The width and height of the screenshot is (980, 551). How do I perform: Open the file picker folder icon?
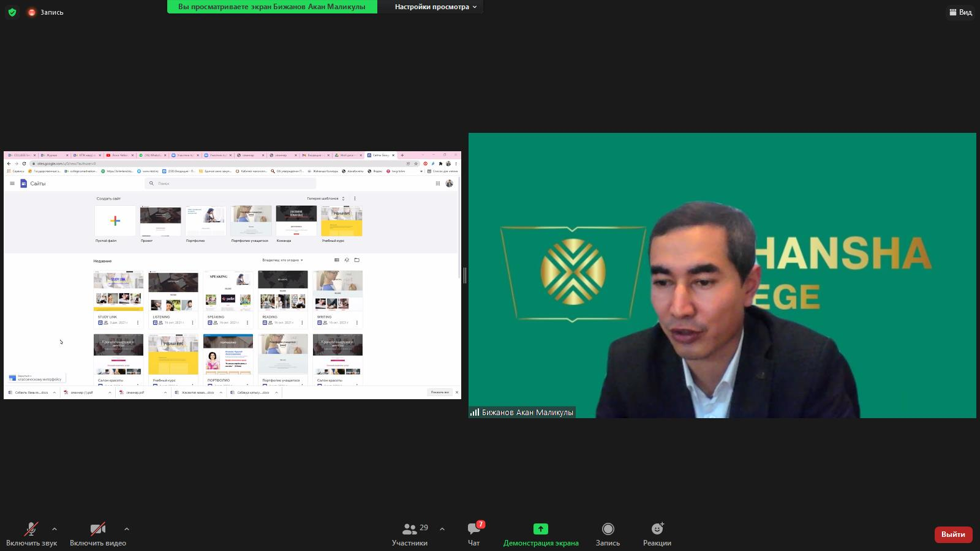357,260
